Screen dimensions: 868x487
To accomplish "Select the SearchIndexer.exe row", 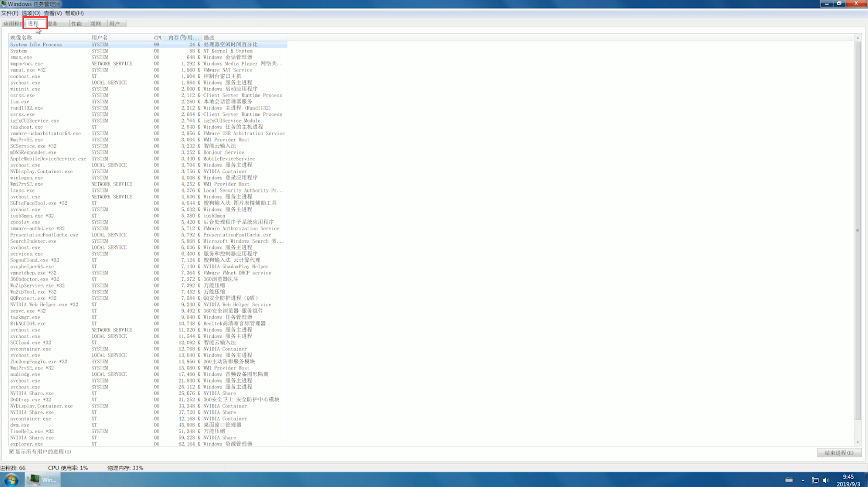I will [148, 241].
